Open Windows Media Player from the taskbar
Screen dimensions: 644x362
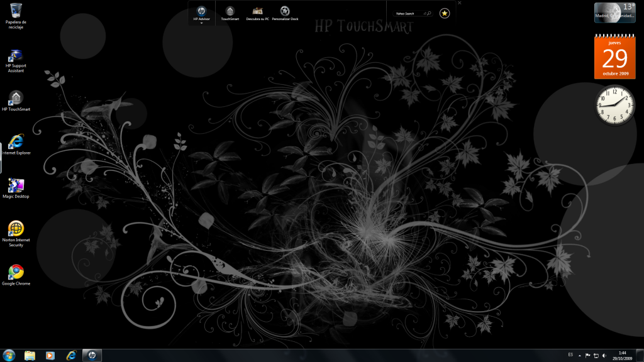click(x=50, y=355)
